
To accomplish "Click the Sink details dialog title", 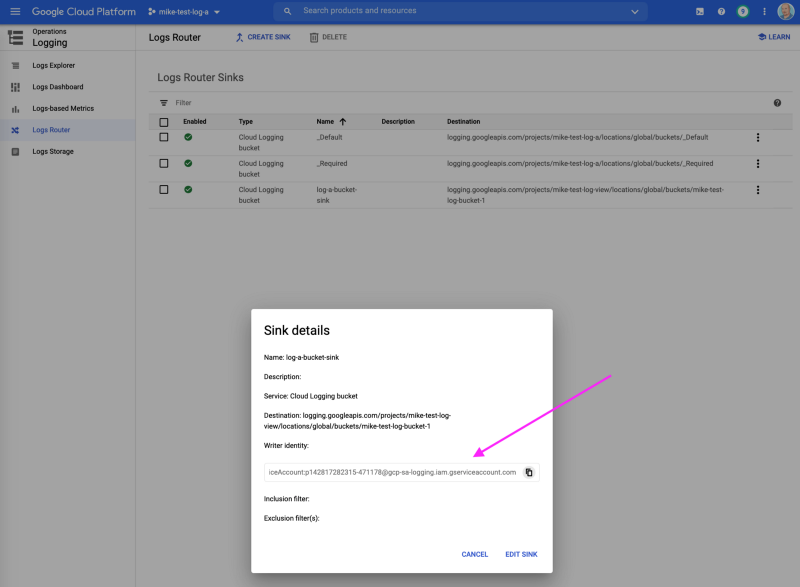I will click(x=297, y=330).
